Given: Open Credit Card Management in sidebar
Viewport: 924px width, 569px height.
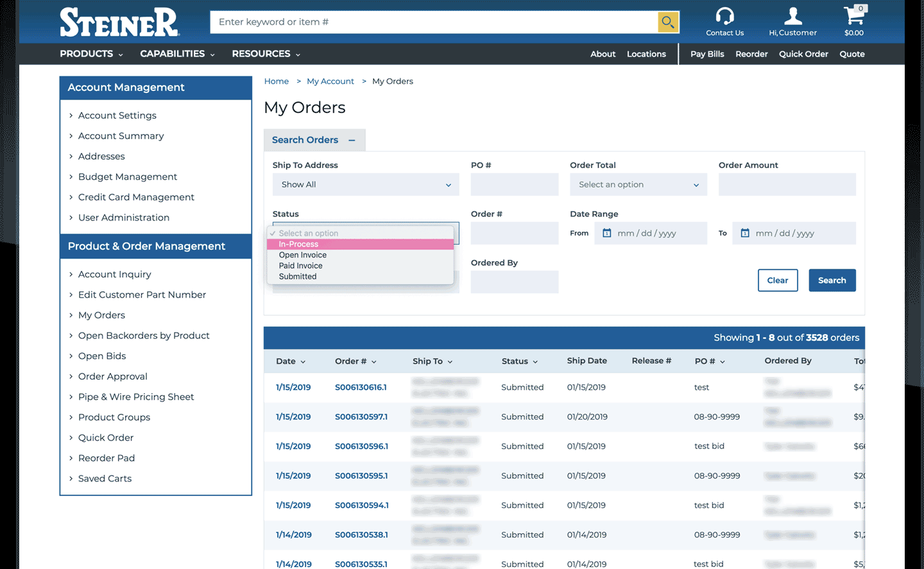Looking at the screenshot, I should 136,198.
